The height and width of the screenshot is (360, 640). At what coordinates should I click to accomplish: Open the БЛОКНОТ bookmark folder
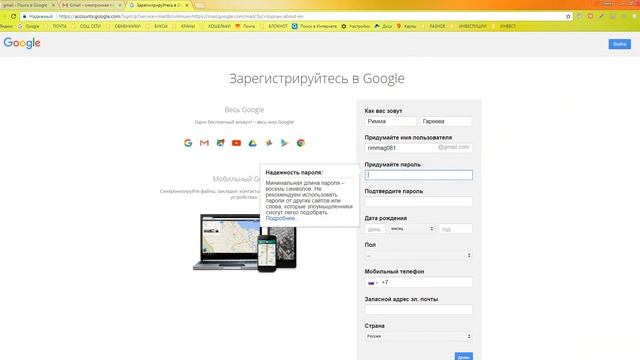(275, 26)
